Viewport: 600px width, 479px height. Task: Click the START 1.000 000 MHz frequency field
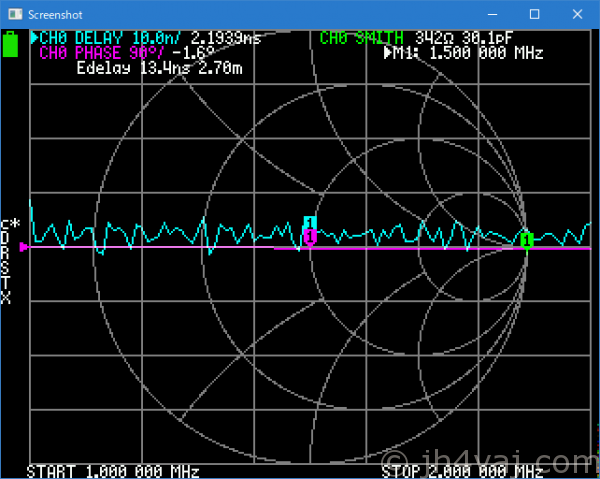click(x=113, y=471)
